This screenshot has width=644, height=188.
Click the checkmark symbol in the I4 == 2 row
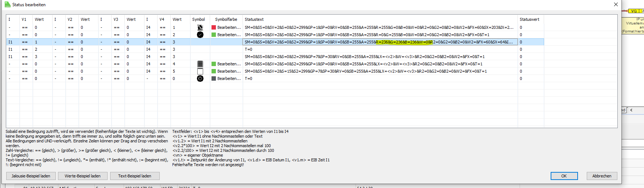coord(200,35)
